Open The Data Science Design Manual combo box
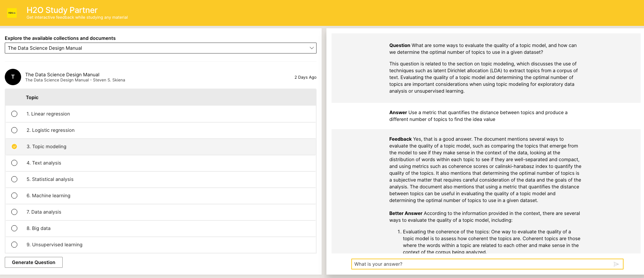Screen dimensions: 644x278 click(x=160, y=48)
